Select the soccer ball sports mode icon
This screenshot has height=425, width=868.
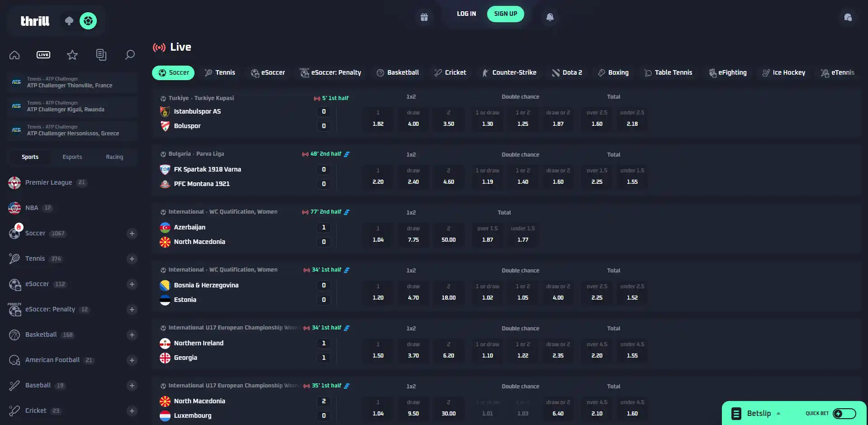pyautogui.click(x=88, y=21)
